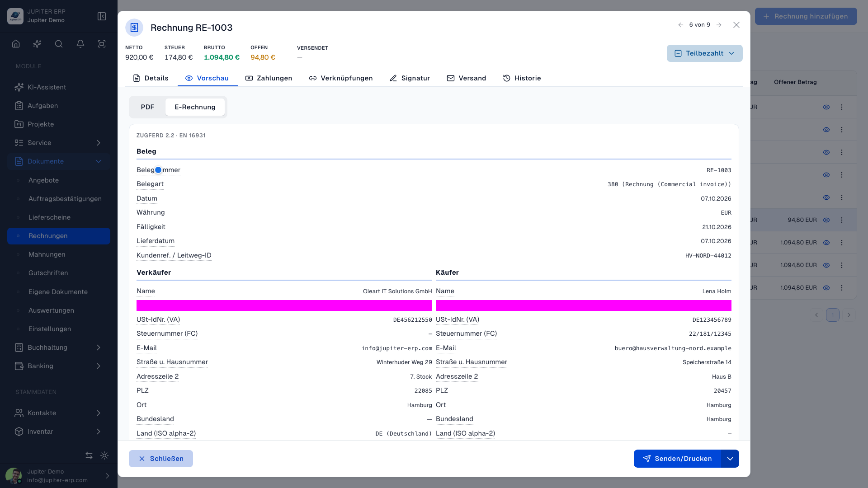Click the swap arrows icon in sidebar footer
Screen dimensions: 868x488
tap(89, 455)
